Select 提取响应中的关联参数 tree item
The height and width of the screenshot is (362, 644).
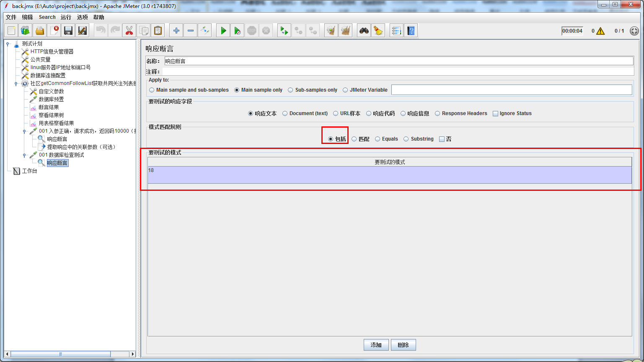pos(81,147)
